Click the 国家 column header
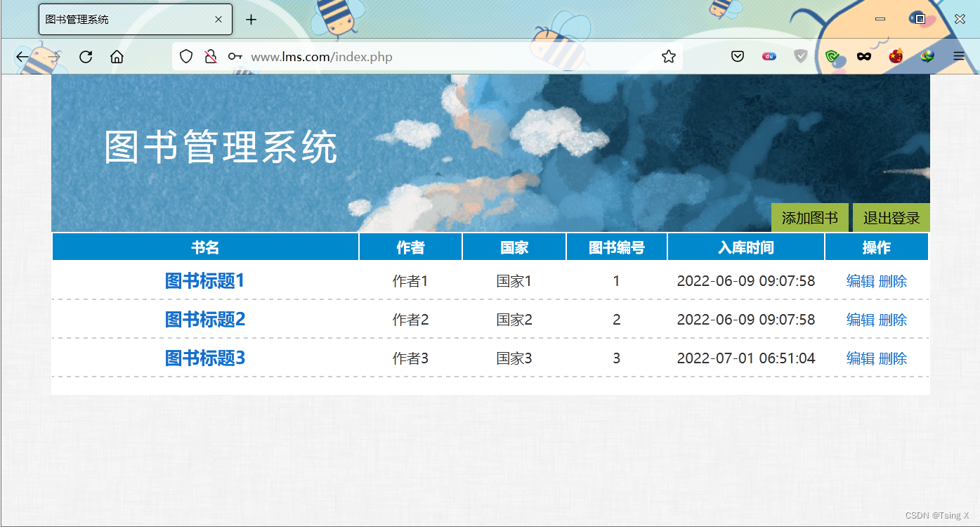The image size is (980, 527). (514, 247)
